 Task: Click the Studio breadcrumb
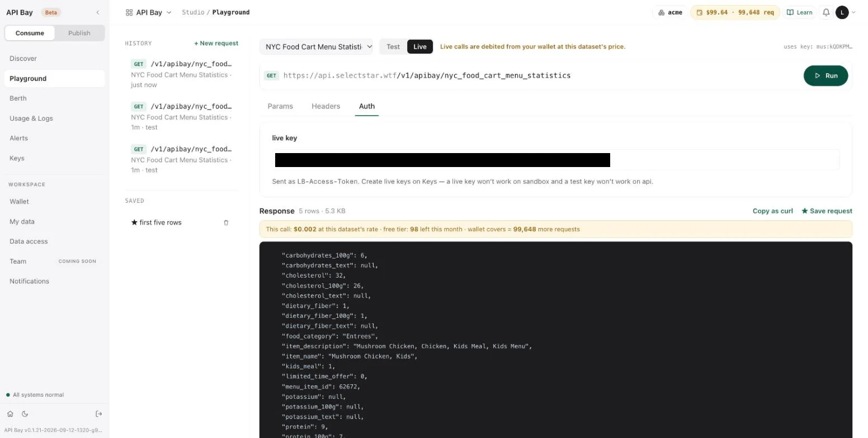[193, 12]
